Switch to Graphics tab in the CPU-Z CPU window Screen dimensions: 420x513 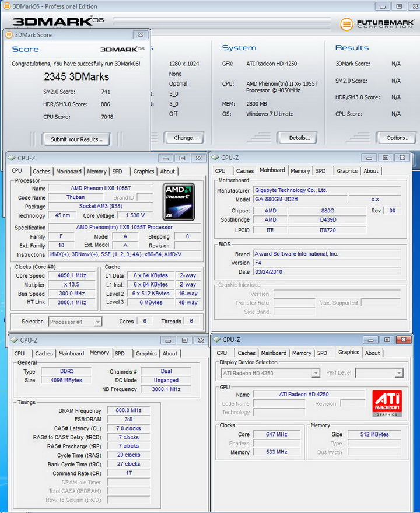[x=143, y=172]
